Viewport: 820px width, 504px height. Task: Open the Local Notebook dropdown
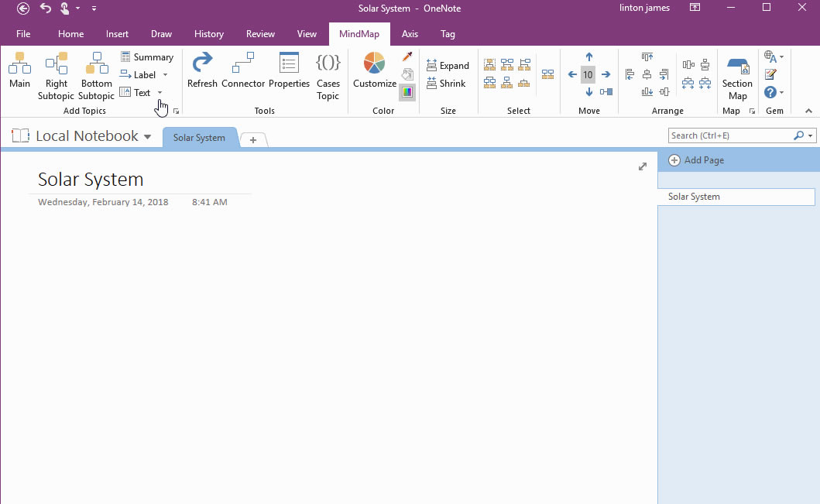pos(148,135)
